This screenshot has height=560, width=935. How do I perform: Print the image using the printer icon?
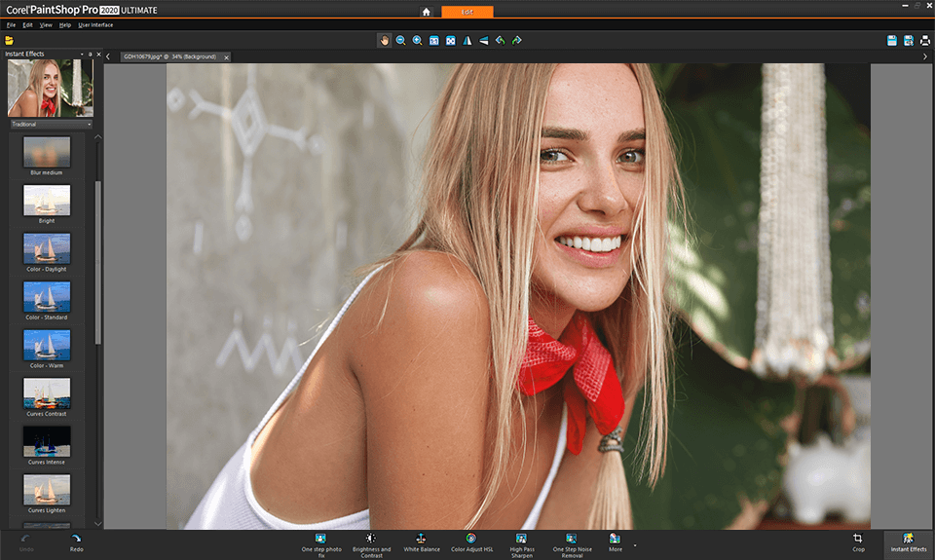pyautogui.click(x=925, y=40)
